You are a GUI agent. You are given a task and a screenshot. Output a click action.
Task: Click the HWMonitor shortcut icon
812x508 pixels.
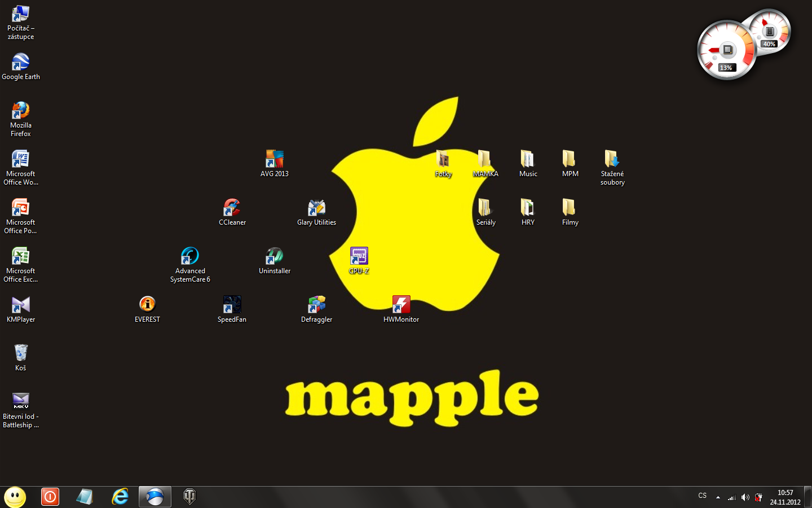(401, 309)
